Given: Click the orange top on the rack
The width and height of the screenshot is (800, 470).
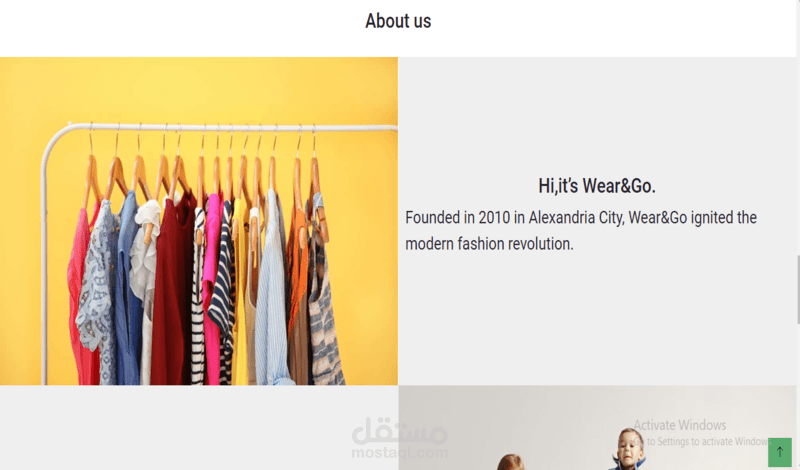Looking at the screenshot, I should pyautogui.click(x=297, y=265).
